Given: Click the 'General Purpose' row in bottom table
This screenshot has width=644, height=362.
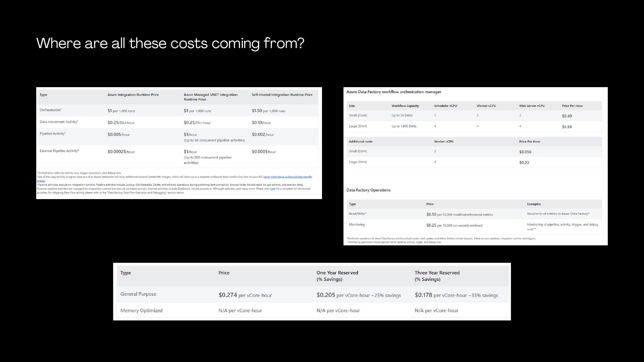Looking at the screenshot, I should (138, 294).
